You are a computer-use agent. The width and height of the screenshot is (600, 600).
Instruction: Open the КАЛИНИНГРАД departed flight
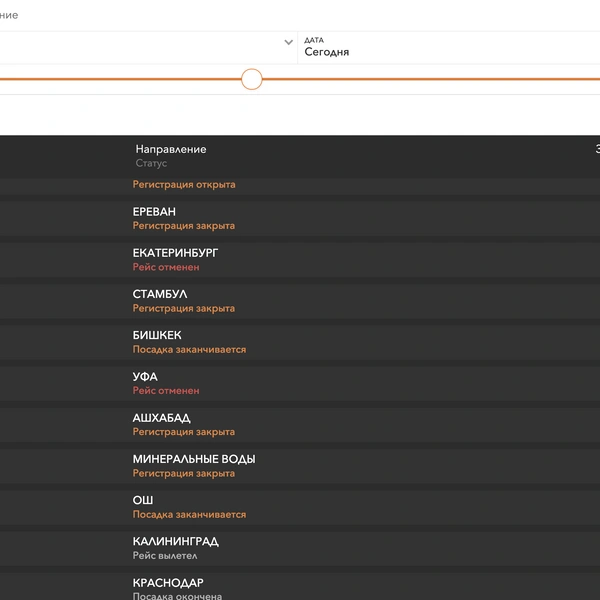(300, 549)
